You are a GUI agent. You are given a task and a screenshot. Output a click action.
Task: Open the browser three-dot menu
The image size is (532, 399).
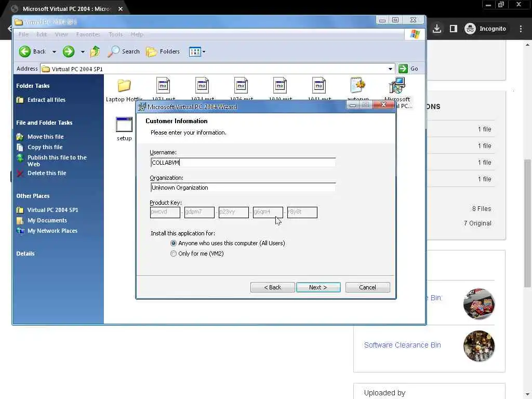coord(521,29)
